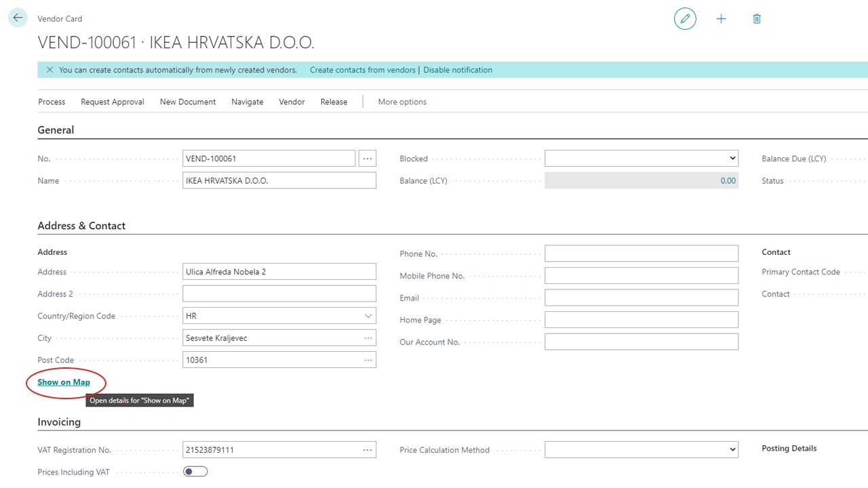Open the City lookup ellipsis
Image resolution: width=868 pixels, height=488 pixels.
[x=368, y=338]
